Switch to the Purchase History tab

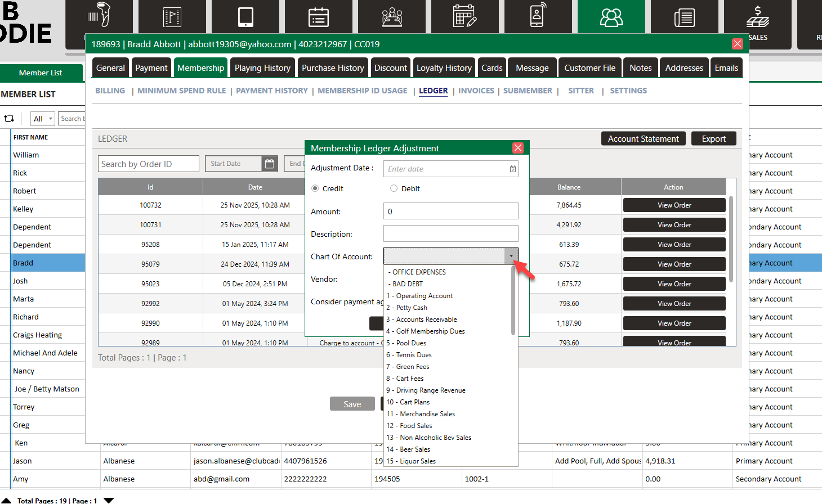pyautogui.click(x=333, y=68)
